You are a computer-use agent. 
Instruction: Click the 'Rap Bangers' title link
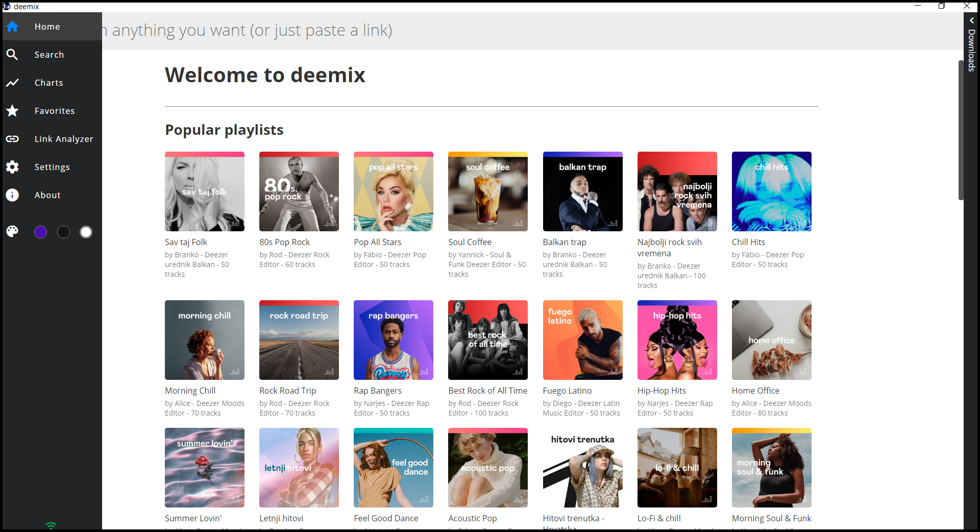click(378, 391)
